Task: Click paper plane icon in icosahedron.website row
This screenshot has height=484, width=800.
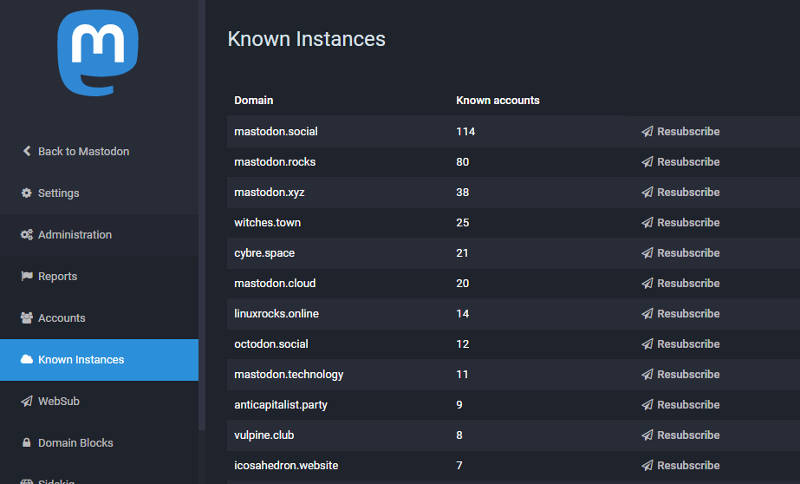Action: [647, 465]
